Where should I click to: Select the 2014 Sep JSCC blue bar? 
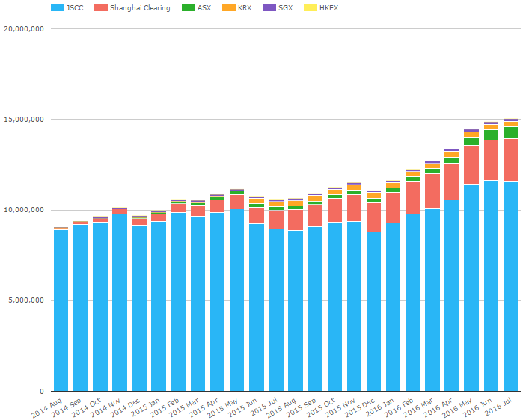pyautogui.click(x=80, y=308)
